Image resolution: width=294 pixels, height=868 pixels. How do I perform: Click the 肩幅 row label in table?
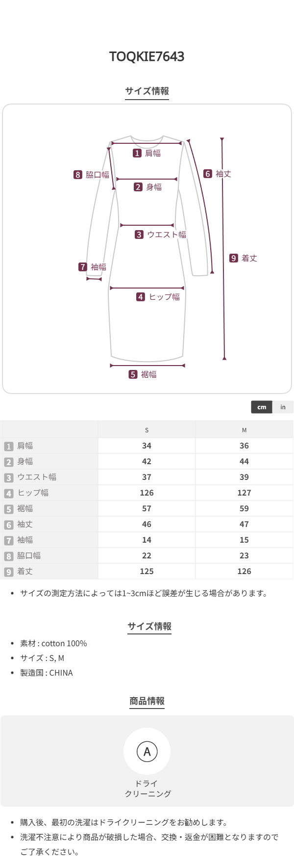(x=25, y=446)
